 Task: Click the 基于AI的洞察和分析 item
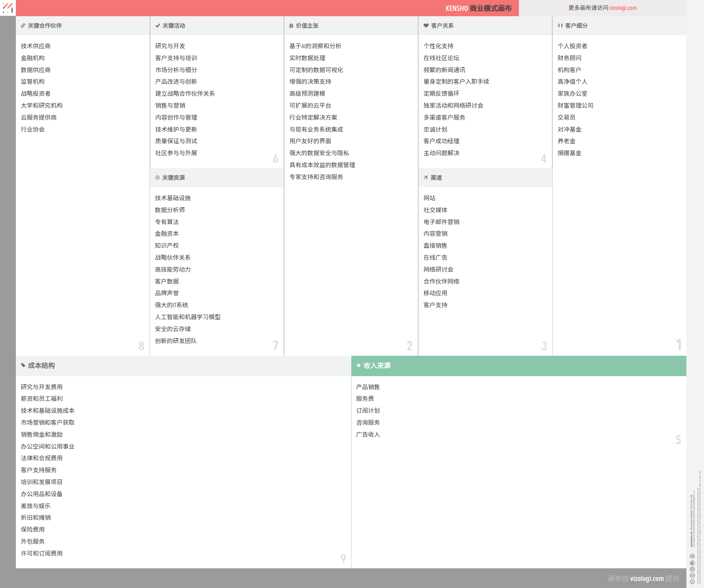[315, 46]
